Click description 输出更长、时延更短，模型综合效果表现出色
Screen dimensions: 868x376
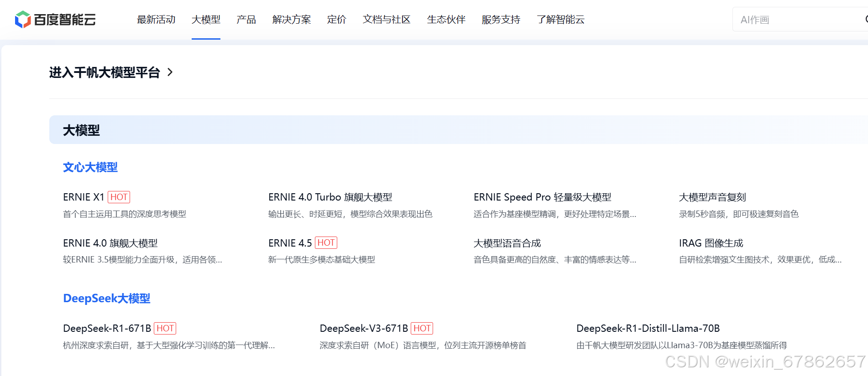(x=350, y=214)
